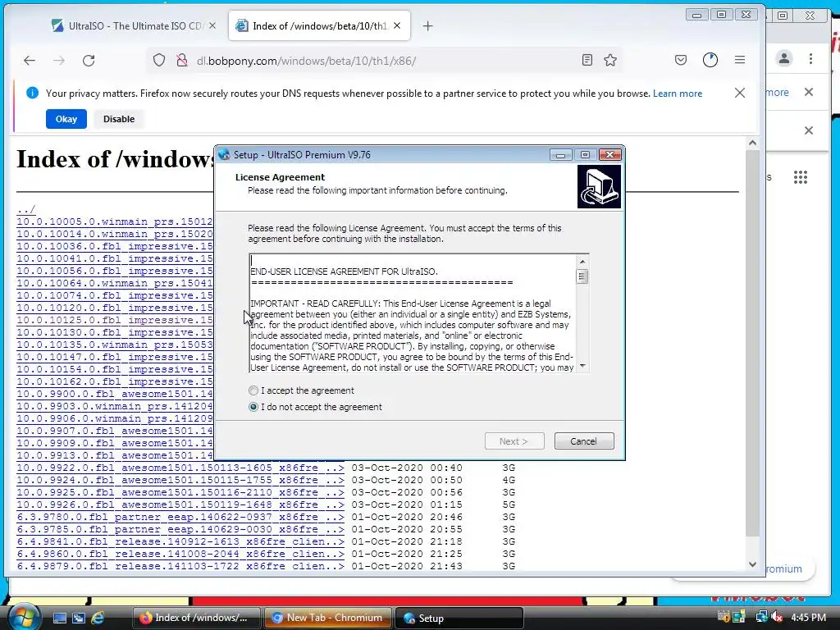Cancel the UltraISO setup
Viewport: 840px width, 630px height.
(x=584, y=441)
